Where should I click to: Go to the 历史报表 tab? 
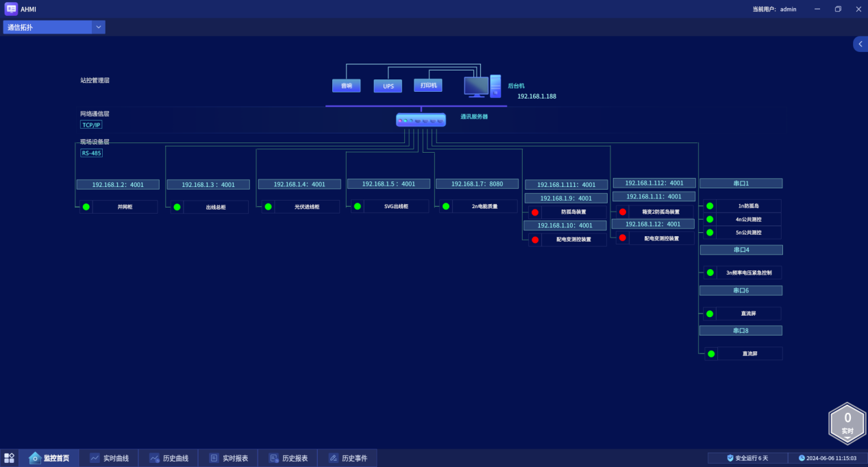pos(288,458)
